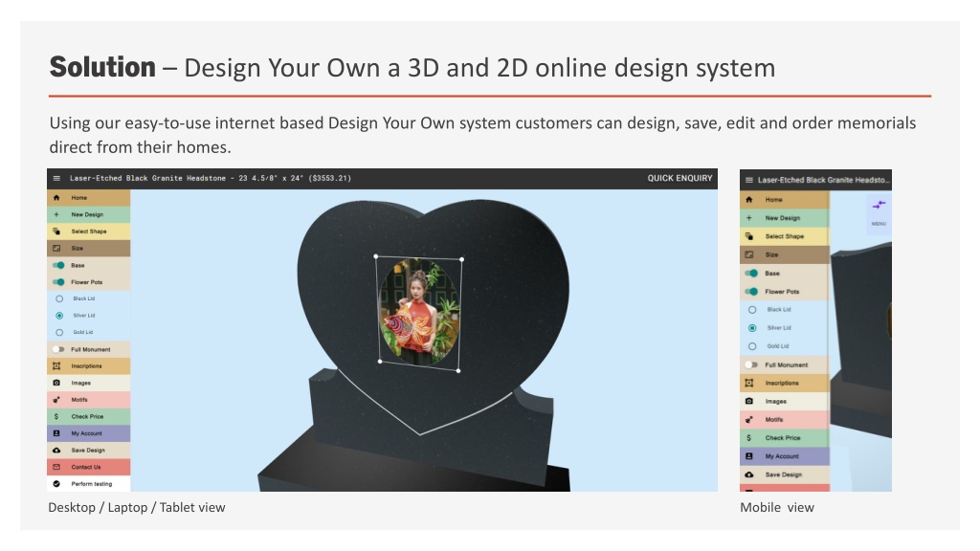The height and width of the screenshot is (551, 980).
Task: Open the hamburger menu in desktop view header
Action: 56,178
